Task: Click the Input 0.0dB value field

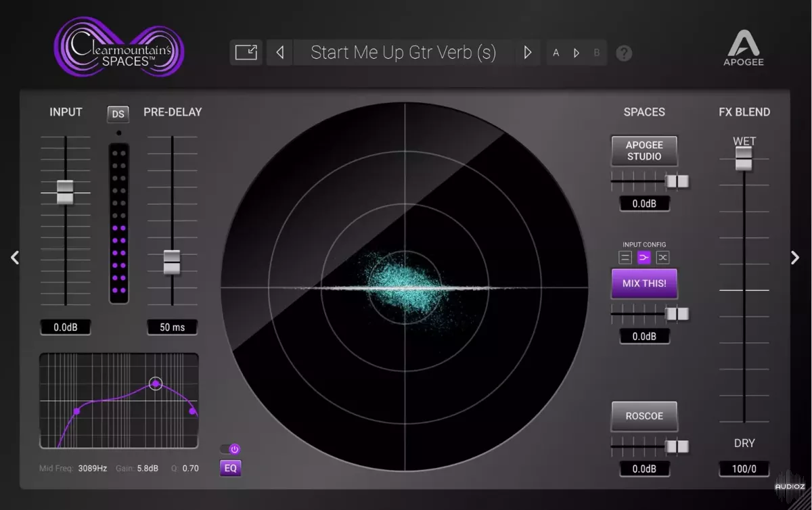Action: 65,327
